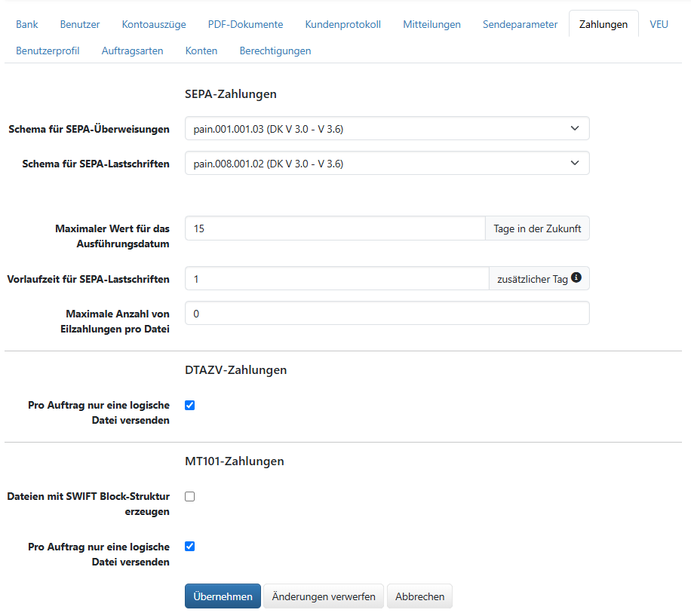Screen dimensions: 691x616
Task: Click the Schema für SEPA-Überweisungen label
Action: point(89,129)
